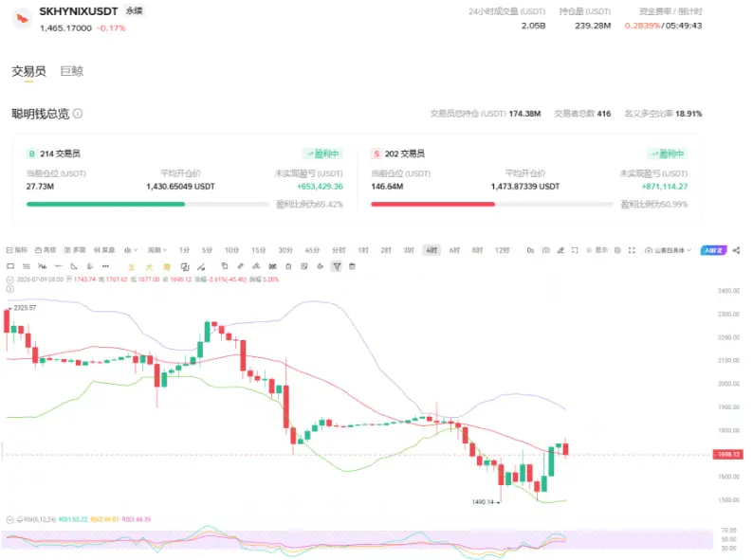Select the rectangle drawing tool
This screenshot has height=560, width=753.
point(10,266)
